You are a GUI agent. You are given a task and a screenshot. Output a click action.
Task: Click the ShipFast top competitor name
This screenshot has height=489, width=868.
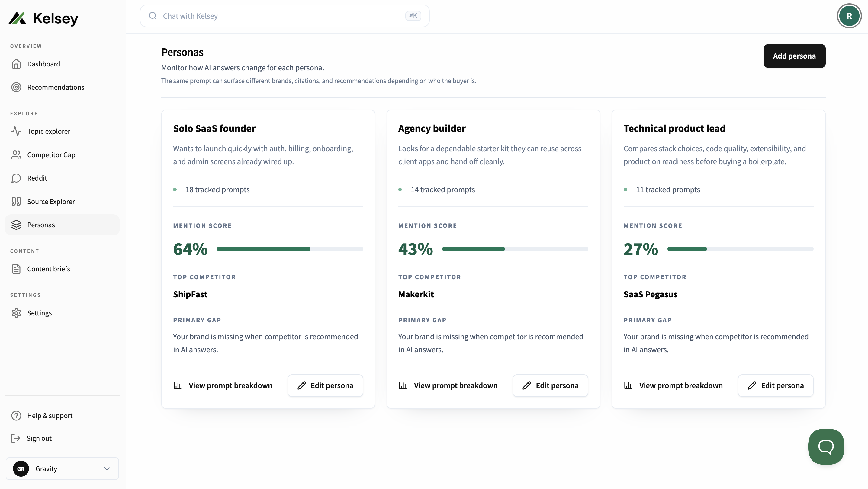click(x=190, y=294)
